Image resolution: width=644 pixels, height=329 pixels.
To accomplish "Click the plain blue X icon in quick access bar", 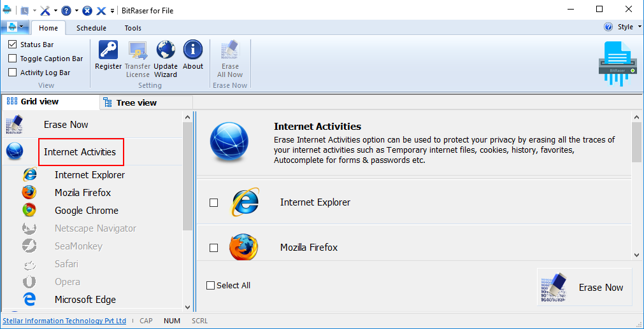I will [x=101, y=11].
